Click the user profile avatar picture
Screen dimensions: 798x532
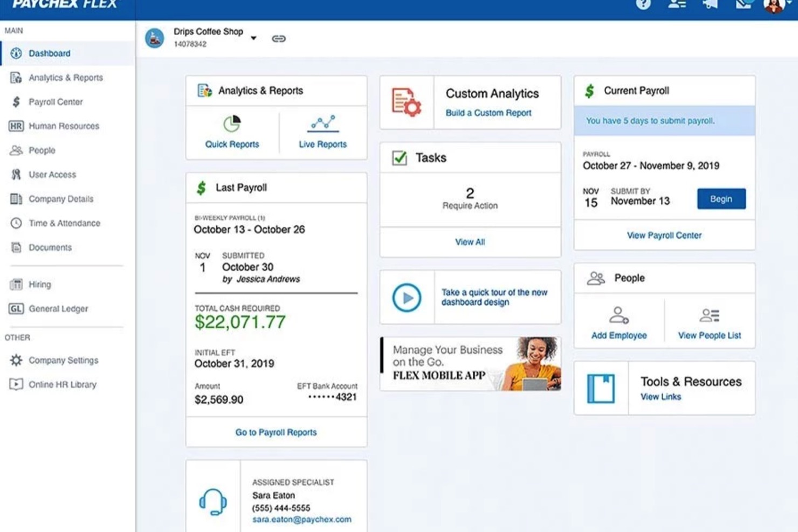click(773, 5)
